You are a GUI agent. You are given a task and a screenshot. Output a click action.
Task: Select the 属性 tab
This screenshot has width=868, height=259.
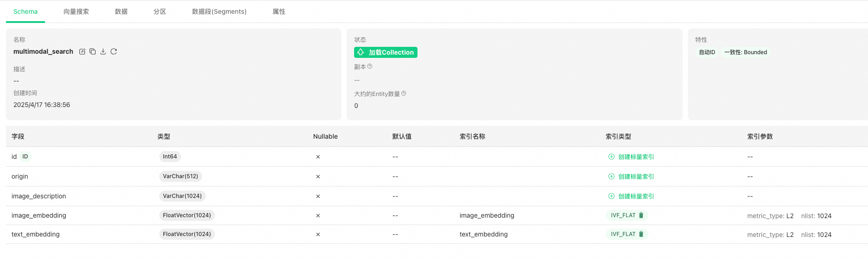pos(279,11)
